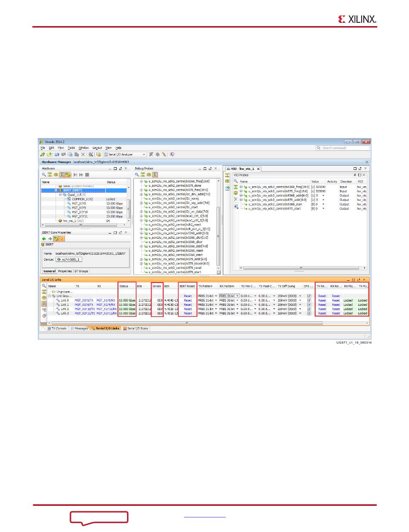Image resolution: width=409 pixels, height=532 pixels.
Task: Expand si5368_freq[19:0] in the Debug Probes tree
Action: coord(141,181)
